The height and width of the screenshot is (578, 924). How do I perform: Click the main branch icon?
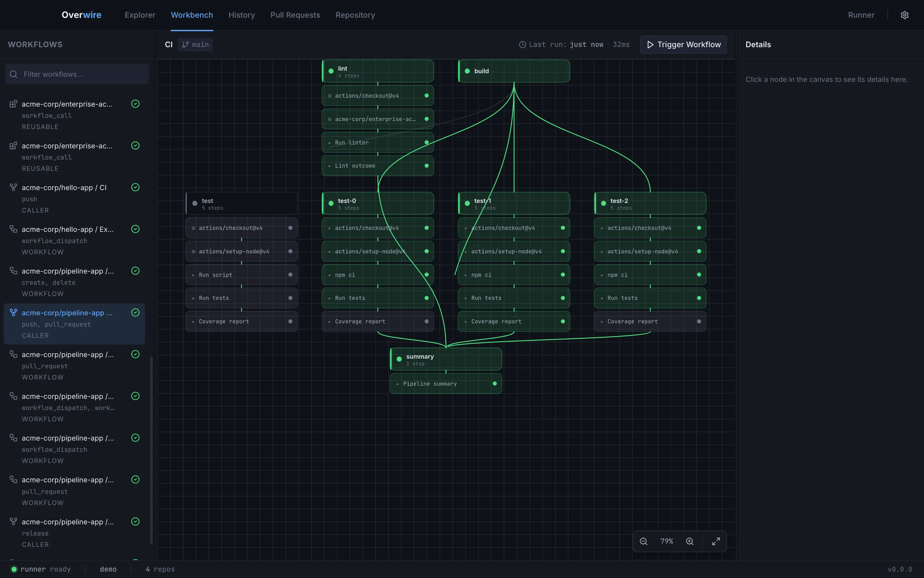coord(185,45)
